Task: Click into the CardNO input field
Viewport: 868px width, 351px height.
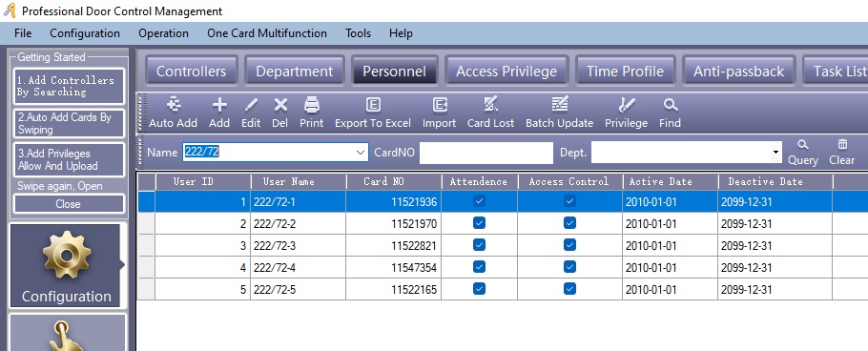Action: click(x=486, y=153)
